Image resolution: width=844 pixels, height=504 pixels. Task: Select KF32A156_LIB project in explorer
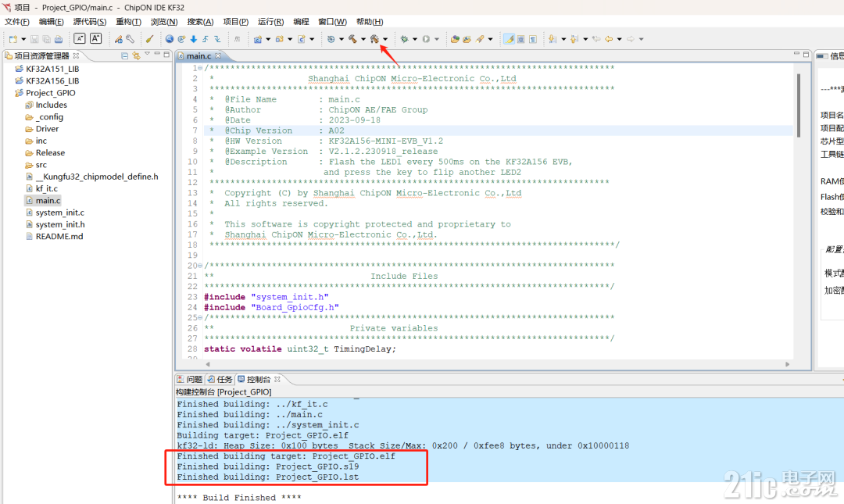tap(52, 80)
